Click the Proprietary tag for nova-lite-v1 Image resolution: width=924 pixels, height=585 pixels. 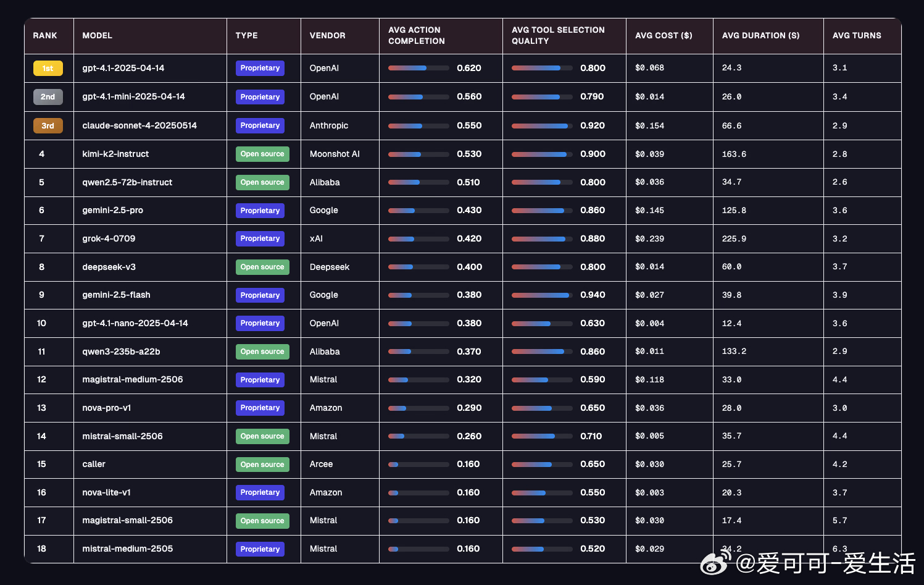(x=260, y=492)
